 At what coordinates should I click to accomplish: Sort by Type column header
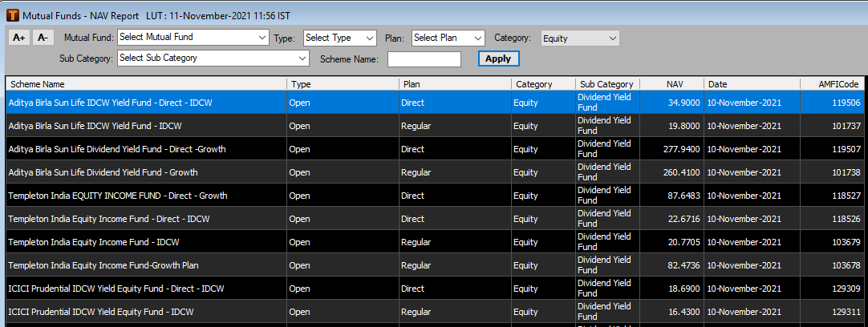coord(343,84)
